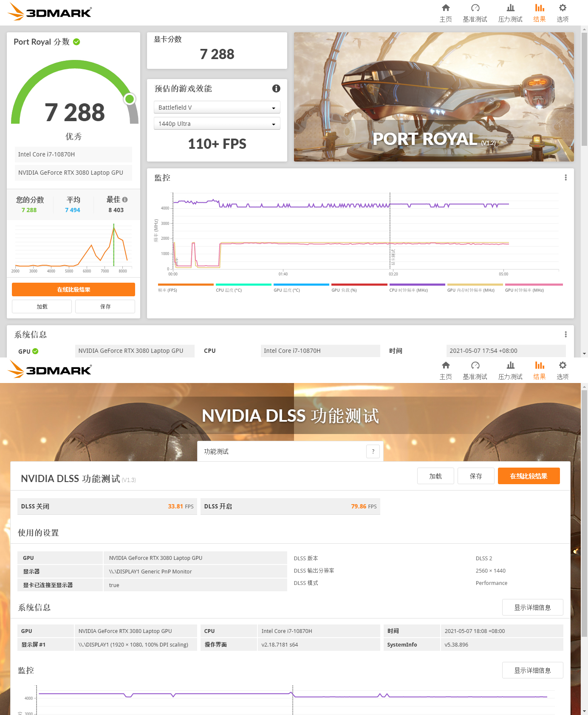
Task: Click DLSS 模式 value Performance
Action: (x=492, y=583)
